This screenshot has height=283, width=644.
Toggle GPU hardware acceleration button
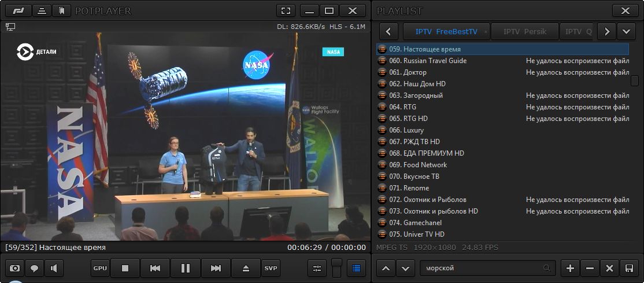[x=100, y=269]
